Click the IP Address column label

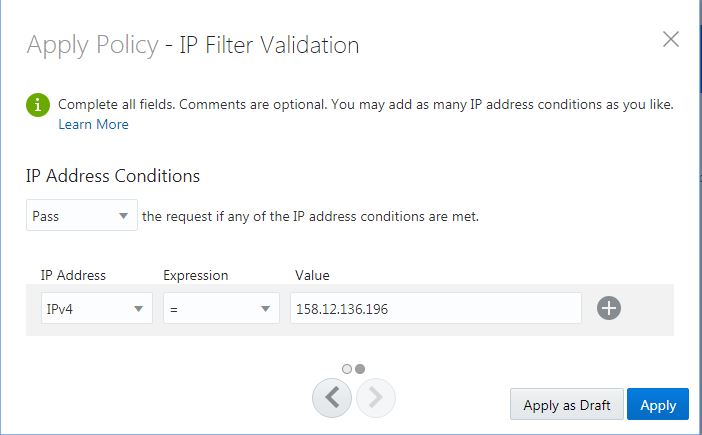point(73,275)
